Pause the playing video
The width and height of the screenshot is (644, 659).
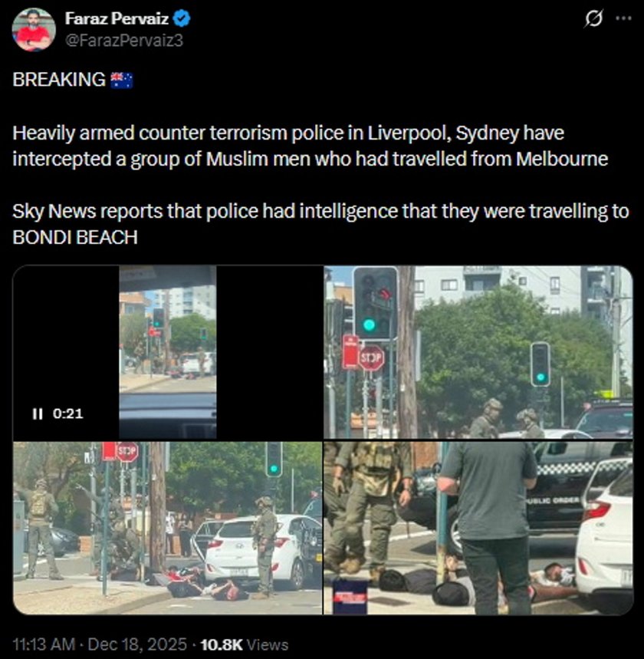38,414
